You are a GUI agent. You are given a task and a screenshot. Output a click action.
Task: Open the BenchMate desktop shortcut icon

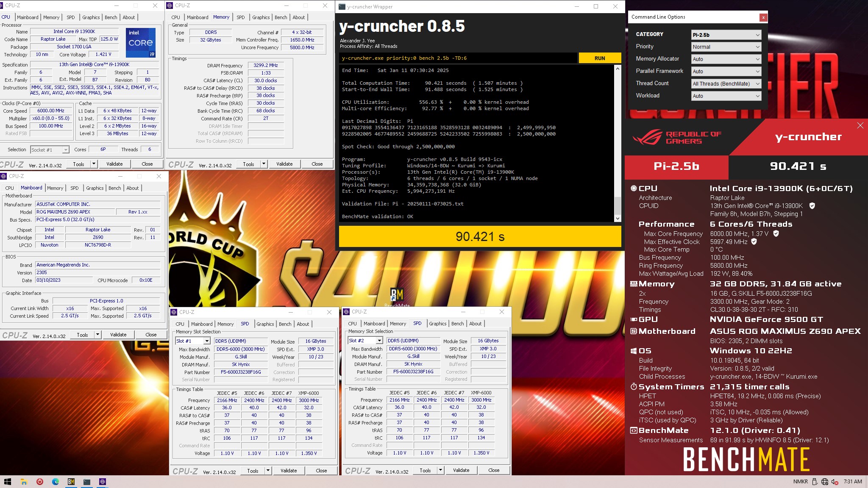pos(397,296)
